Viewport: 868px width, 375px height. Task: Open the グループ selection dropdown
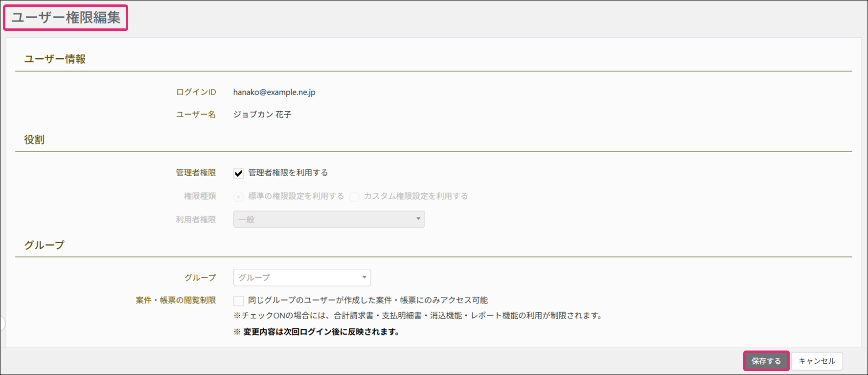pyautogui.click(x=302, y=278)
